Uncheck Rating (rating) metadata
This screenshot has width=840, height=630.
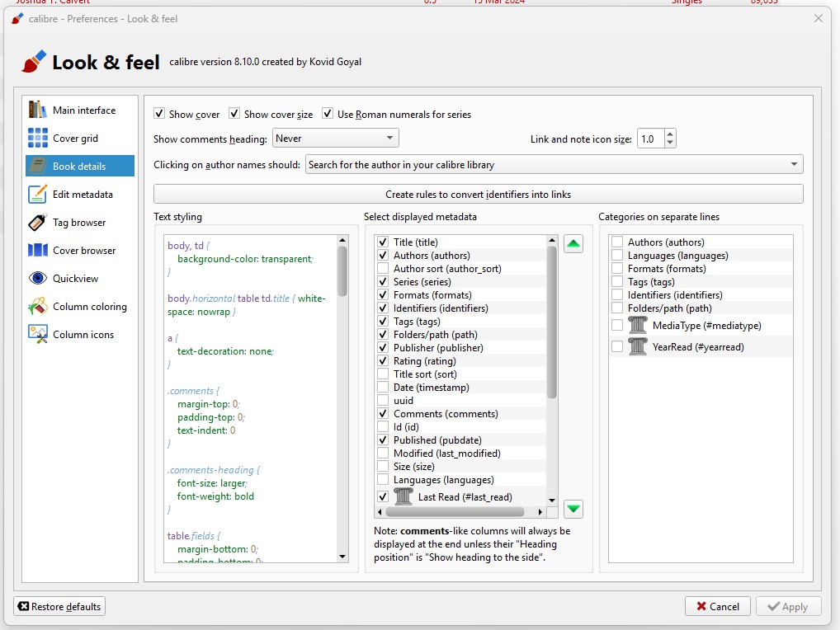pos(383,360)
